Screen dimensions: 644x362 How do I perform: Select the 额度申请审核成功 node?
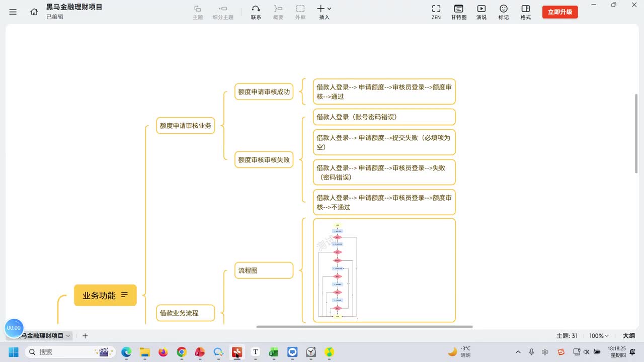264,92
